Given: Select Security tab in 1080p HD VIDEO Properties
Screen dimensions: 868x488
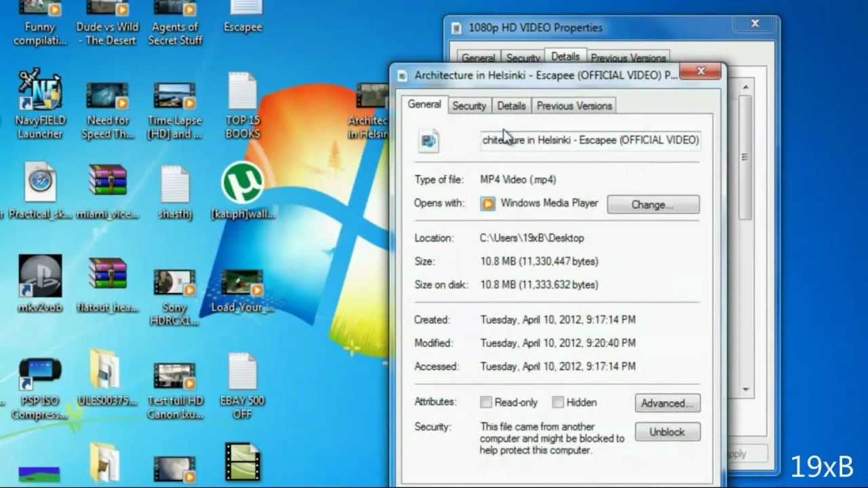Looking at the screenshot, I should (523, 58).
